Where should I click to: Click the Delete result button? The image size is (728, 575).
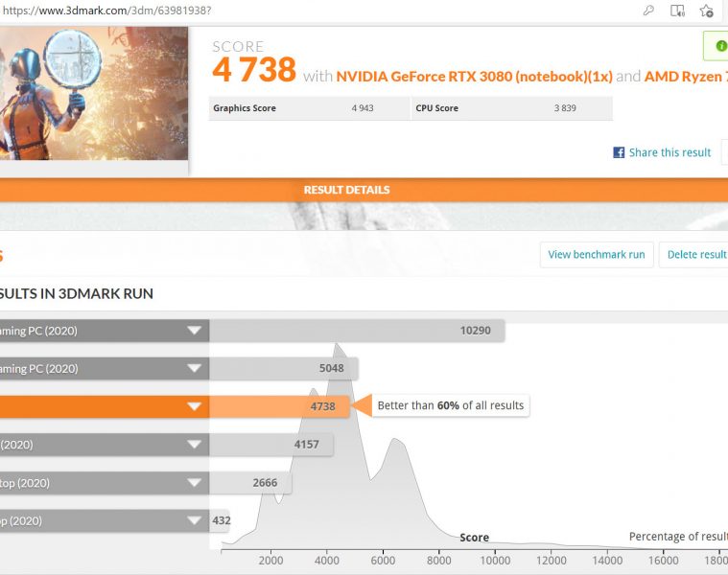[x=694, y=255]
